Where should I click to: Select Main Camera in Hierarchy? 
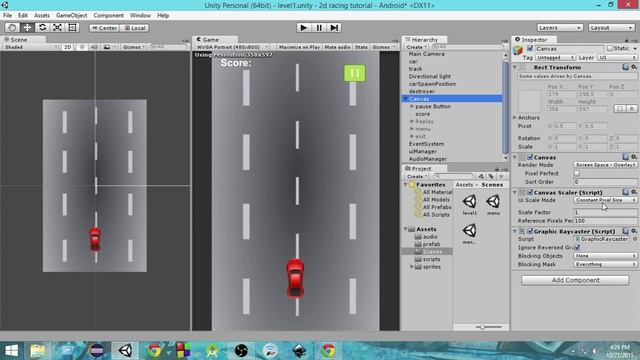(427, 54)
